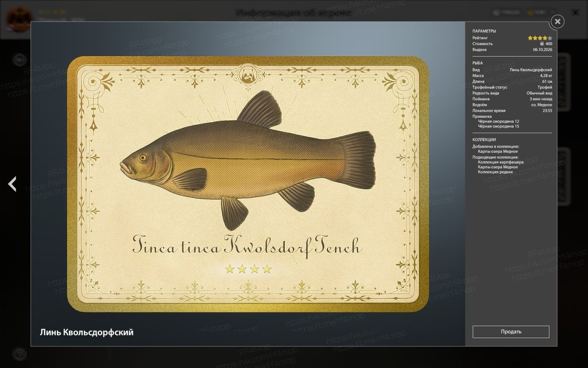Open "Карпы озера Медное" under Подходящие коллекции
588x368 pixels.
498,167
